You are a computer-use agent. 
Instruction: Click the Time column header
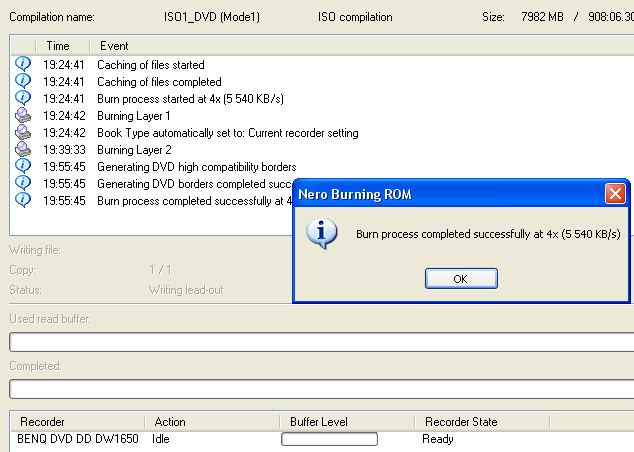click(63, 46)
